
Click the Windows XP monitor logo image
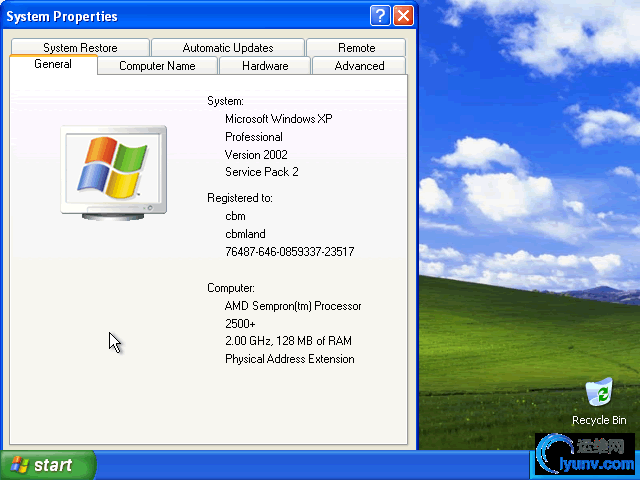(x=113, y=173)
